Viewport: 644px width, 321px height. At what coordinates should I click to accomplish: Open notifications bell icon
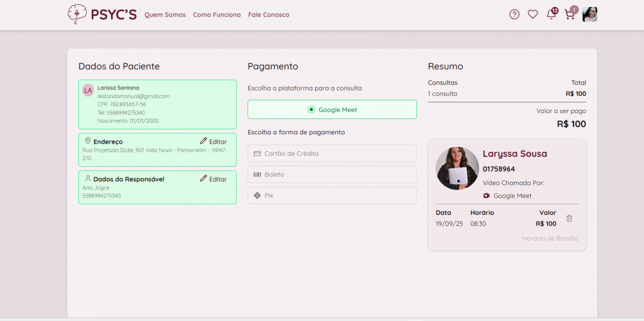coord(551,14)
